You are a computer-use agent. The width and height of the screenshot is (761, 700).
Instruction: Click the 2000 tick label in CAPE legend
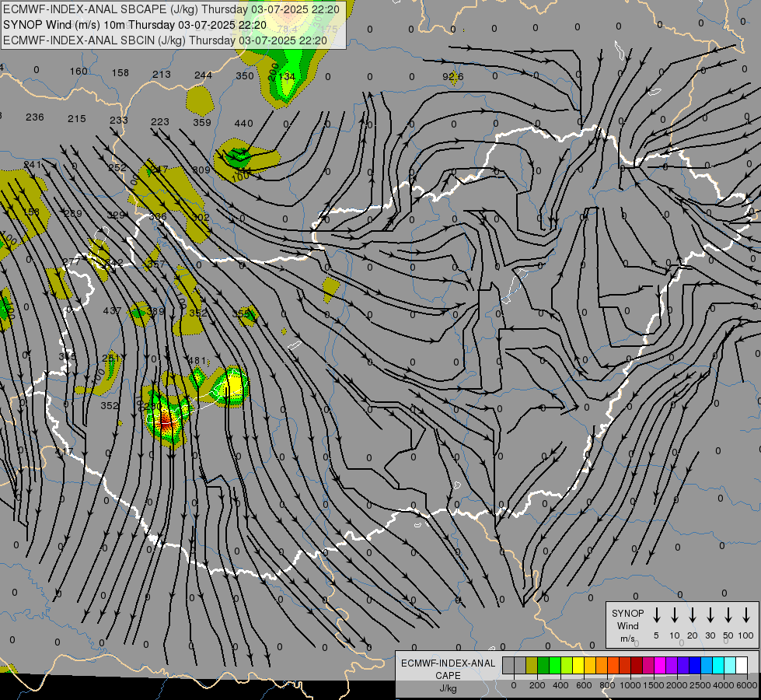click(x=677, y=685)
